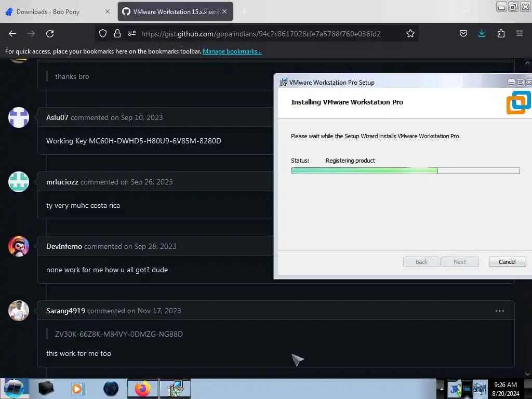Click the disabled Back button in Setup
Screen dimensions: 532x399
[x=422, y=262]
